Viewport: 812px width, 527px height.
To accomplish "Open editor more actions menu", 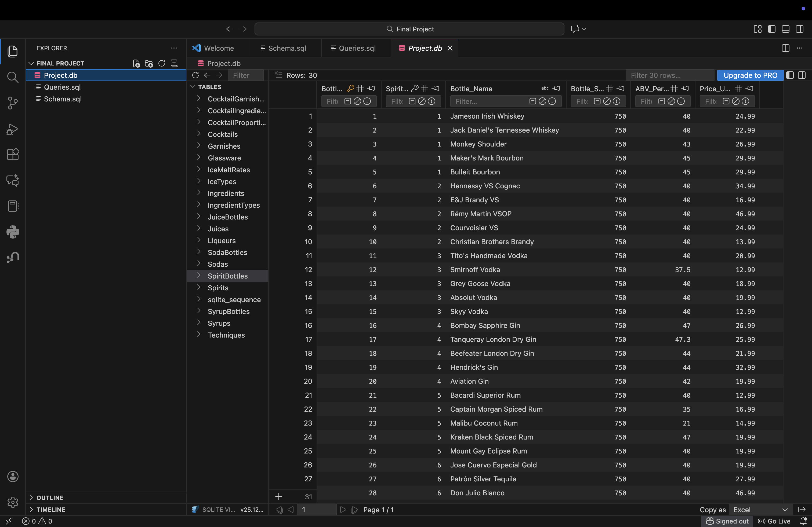I will 800,48.
